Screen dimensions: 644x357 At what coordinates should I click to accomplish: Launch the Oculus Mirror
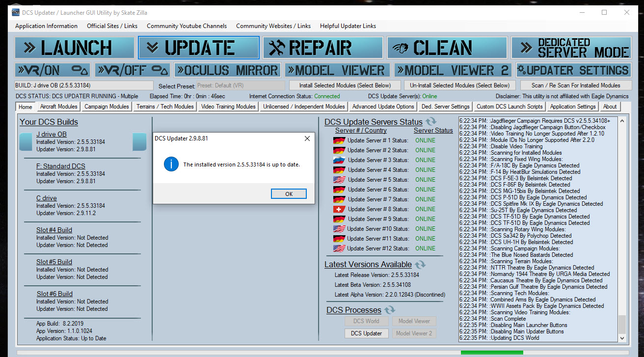pos(228,70)
